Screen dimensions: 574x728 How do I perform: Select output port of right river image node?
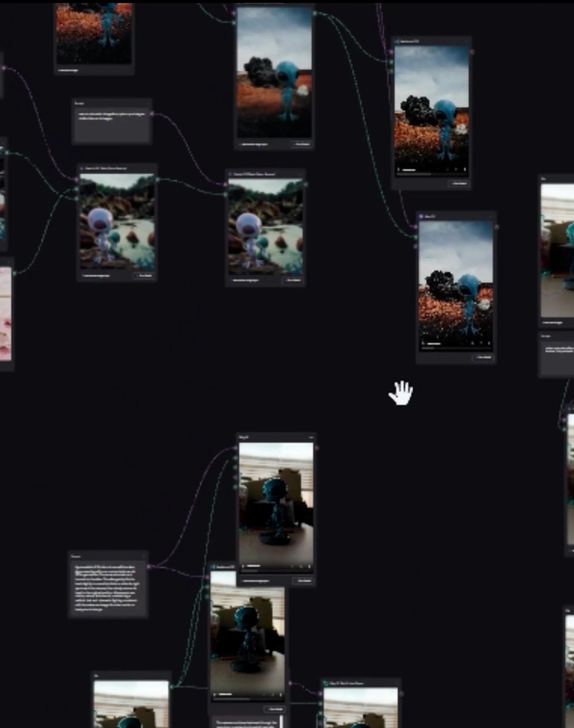click(305, 184)
